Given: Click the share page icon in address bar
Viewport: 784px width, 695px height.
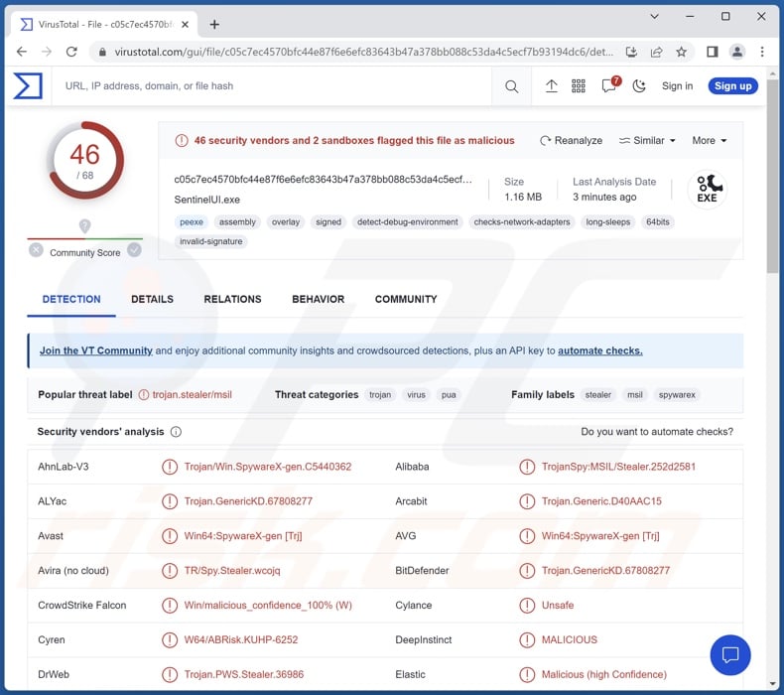Looking at the screenshot, I should [657, 52].
